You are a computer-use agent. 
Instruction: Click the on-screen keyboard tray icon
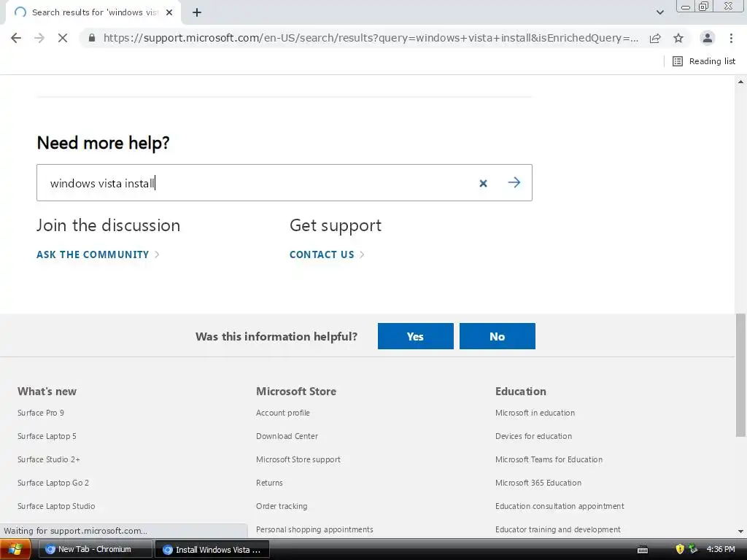pos(643,550)
